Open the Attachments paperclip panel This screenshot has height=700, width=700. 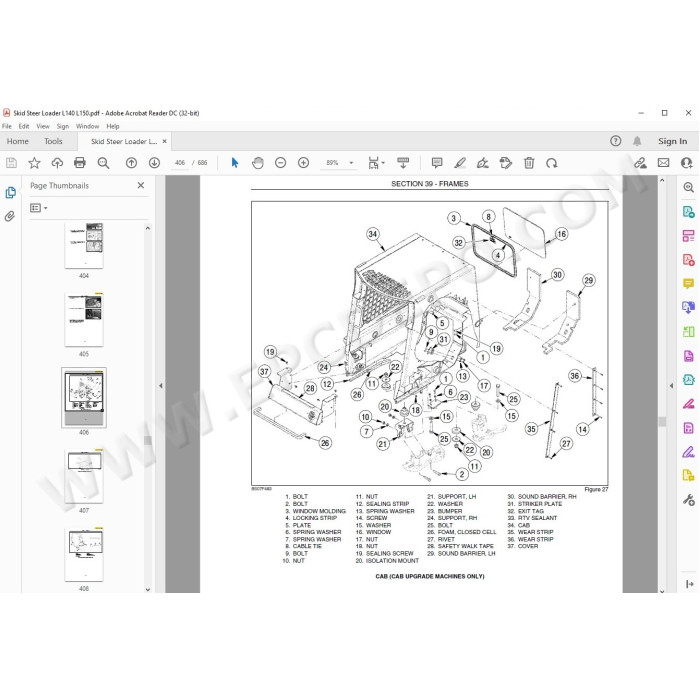click(10, 217)
